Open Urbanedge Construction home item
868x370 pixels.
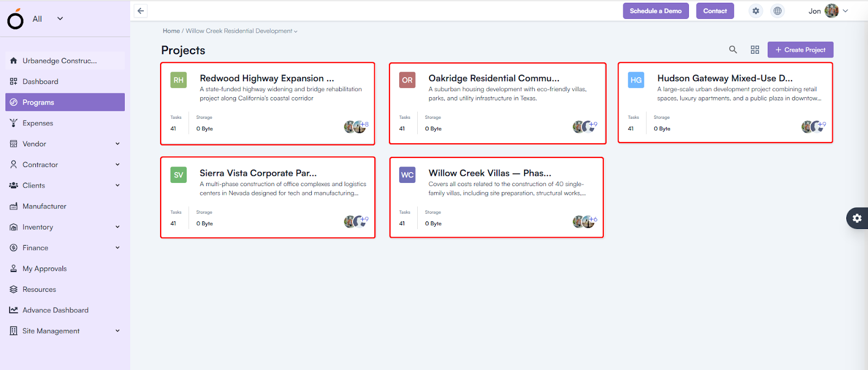click(65, 61)
